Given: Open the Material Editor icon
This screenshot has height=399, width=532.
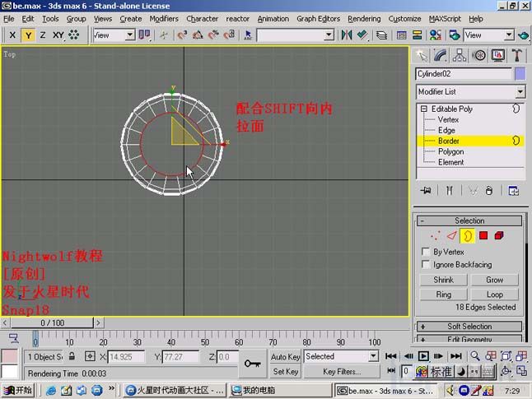Looking at the screenshot, I should pyautogui.click(x=436, y=35).
